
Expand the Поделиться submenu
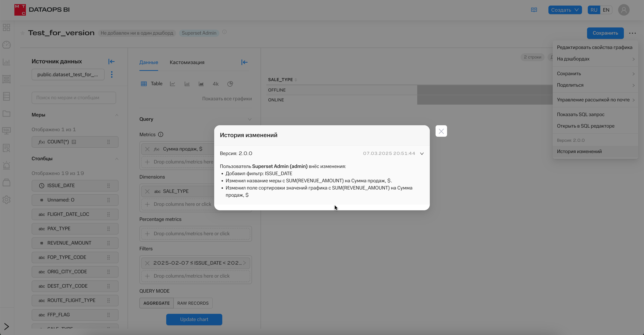click(x=595, y=85)
